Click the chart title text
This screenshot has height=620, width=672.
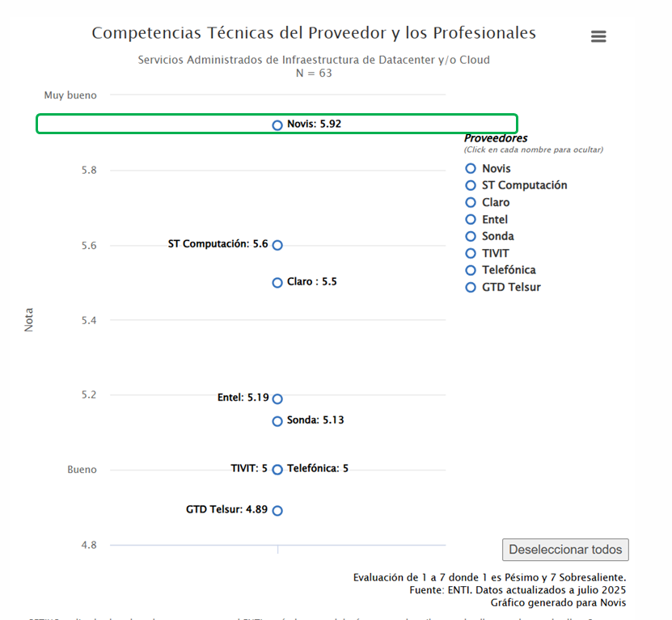tap(314, 33)
